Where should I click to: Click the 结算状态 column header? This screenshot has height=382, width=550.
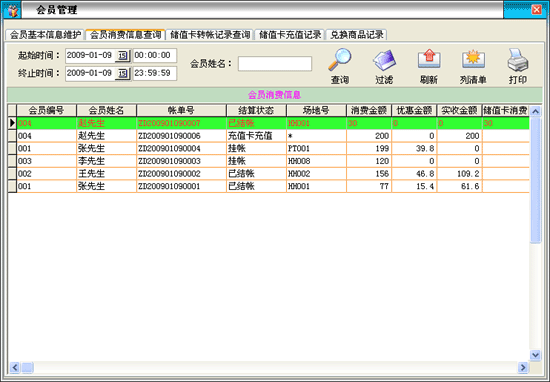(x=256, y=110)
